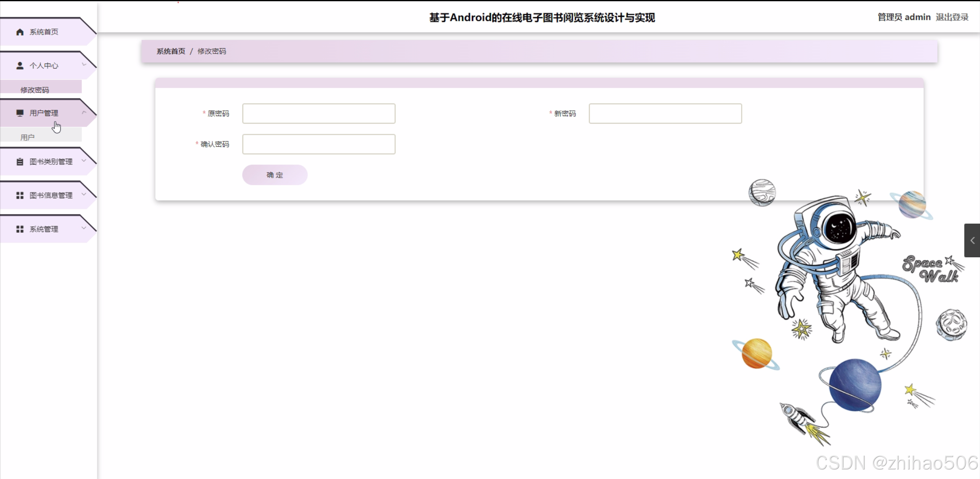Expand the 系统管理 menu chevron

point(84,228)
